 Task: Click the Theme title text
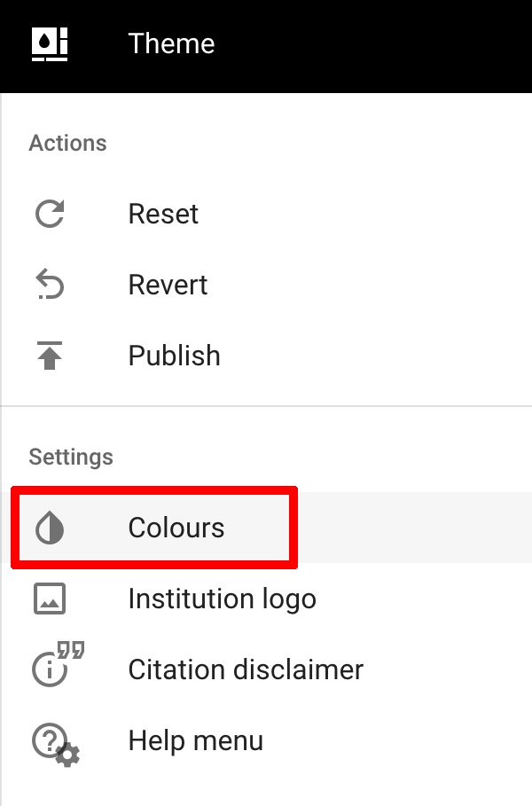171,43
